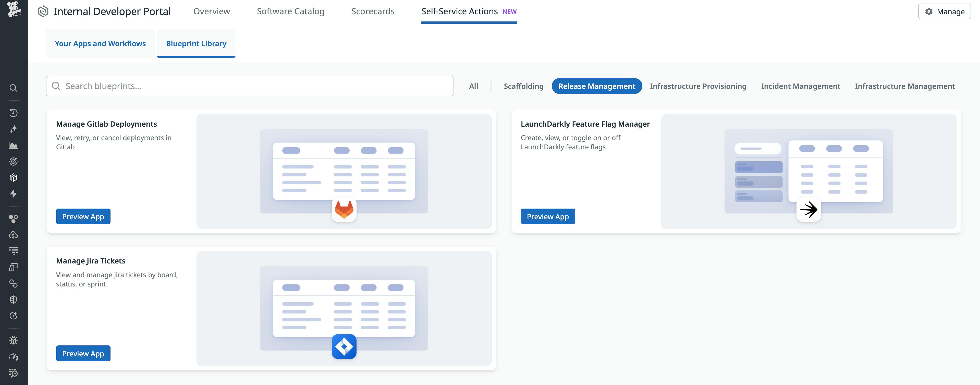The width and height of the screenshot is (980, 385).
Task: Toggle the Scaffolding category filter
Action: tap(523, 86)
